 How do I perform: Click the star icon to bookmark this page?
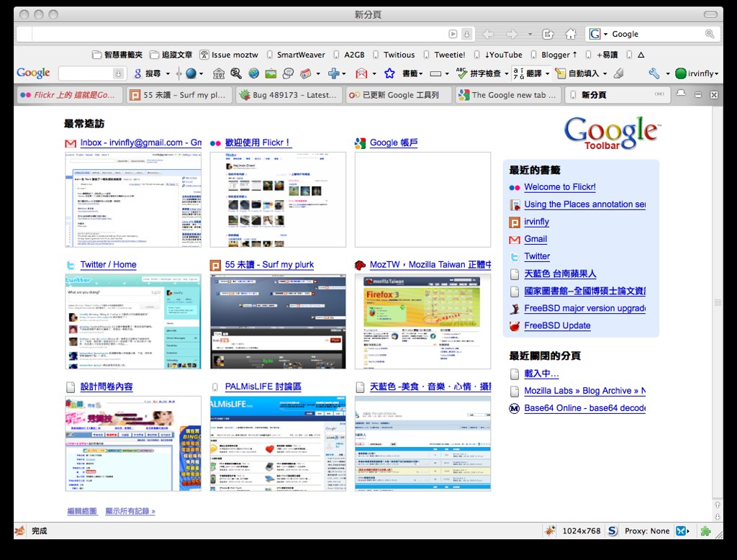[x=389, y=73]
